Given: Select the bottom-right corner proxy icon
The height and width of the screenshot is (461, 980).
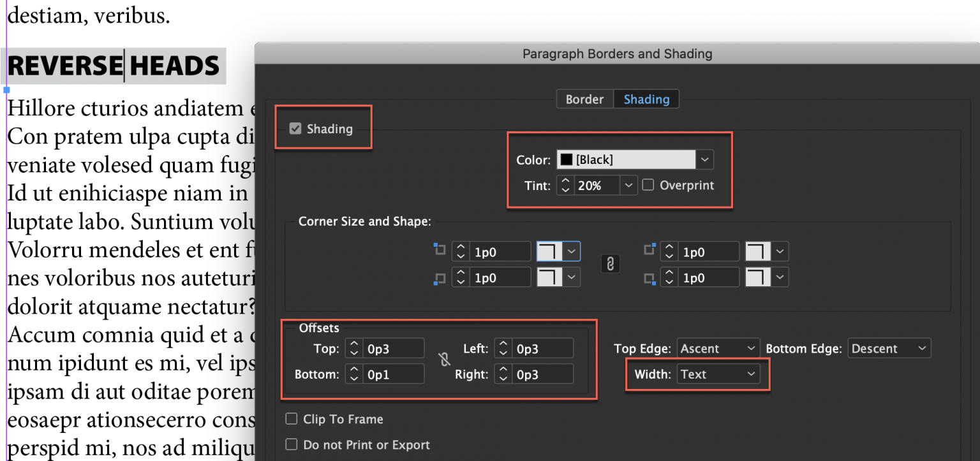Looking at the screenshot, I should tap(649, 277).
